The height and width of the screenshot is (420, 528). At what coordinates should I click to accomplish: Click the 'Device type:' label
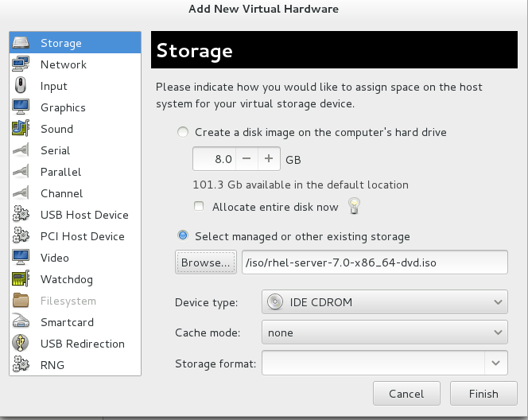(x=207, y=302)
